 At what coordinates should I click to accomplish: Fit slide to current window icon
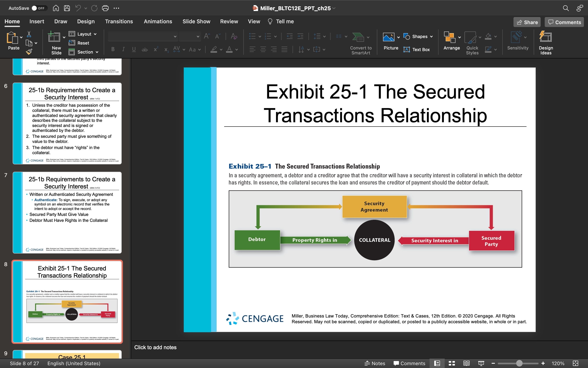click(x=575, y=363)
